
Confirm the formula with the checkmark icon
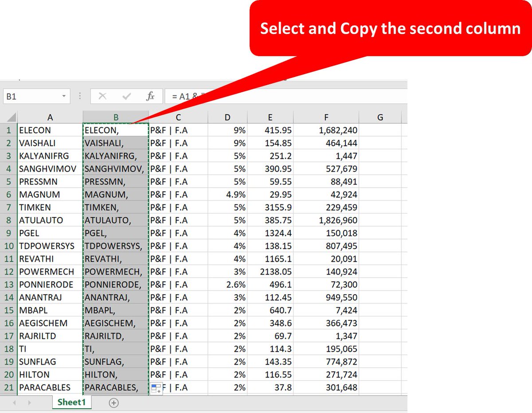(128, 96)
